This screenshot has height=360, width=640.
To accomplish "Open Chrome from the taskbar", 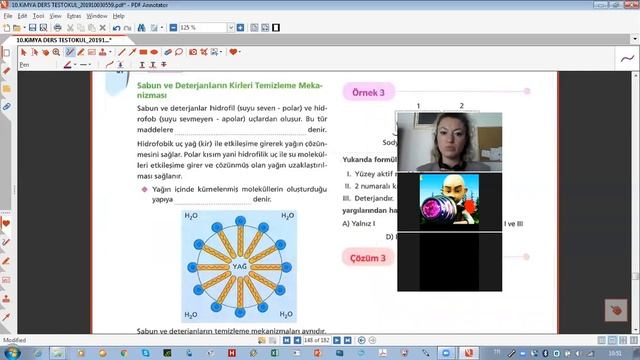I will (124, 353).
